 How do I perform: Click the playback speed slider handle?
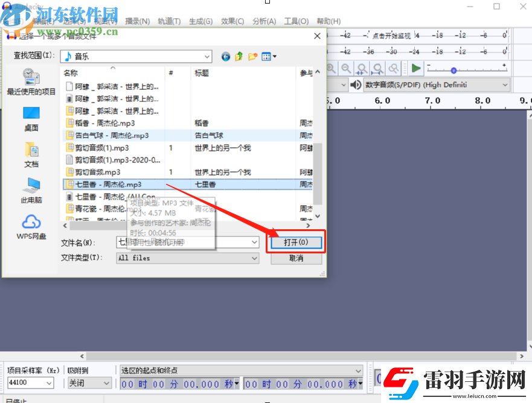coord(453,71)
